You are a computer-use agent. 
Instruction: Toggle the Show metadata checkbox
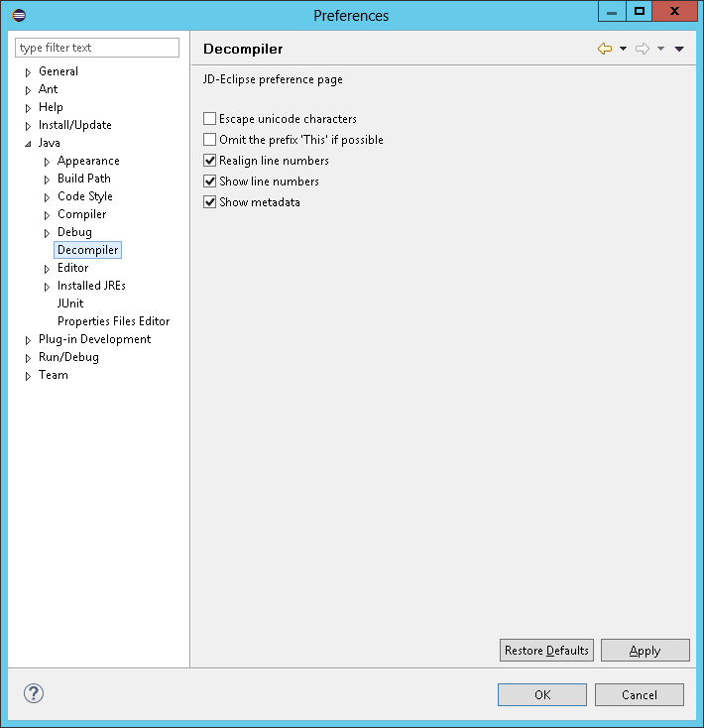click(x=209, y=202)
